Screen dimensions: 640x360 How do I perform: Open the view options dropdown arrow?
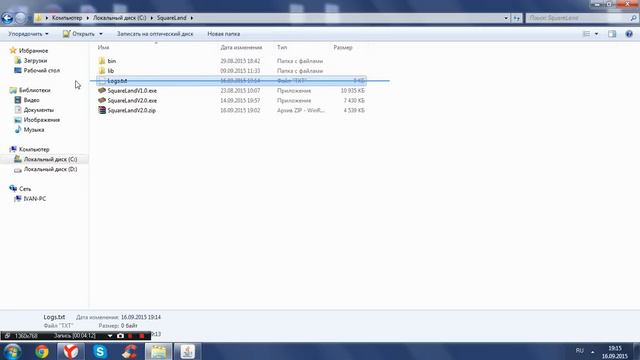click(596, 34)
